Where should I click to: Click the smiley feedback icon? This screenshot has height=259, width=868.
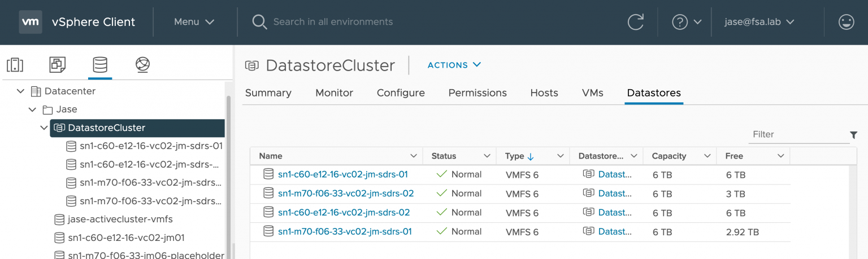[846, 22]
